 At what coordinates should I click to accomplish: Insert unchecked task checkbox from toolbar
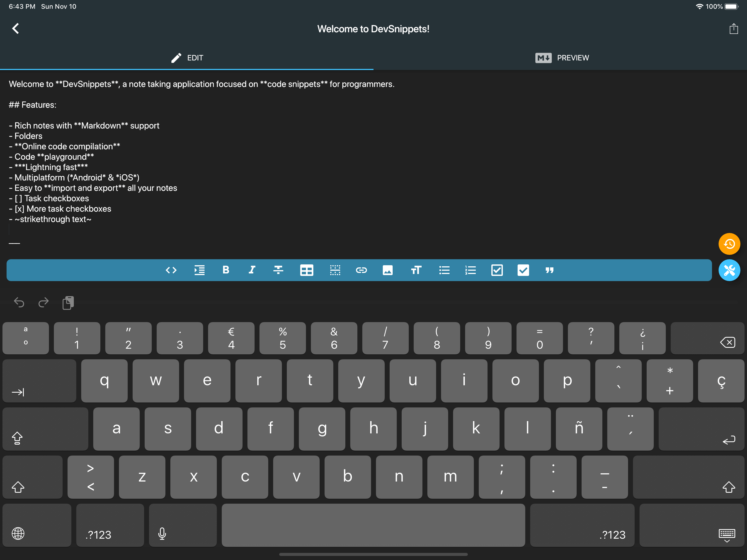pos(497,270)
